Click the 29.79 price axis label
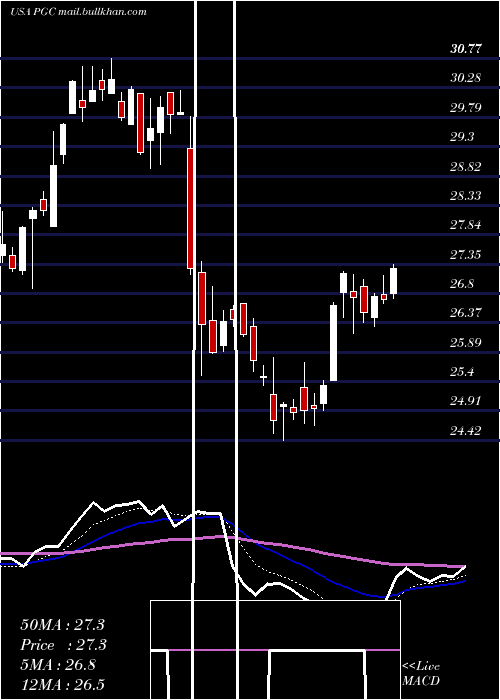 point(466,108)
